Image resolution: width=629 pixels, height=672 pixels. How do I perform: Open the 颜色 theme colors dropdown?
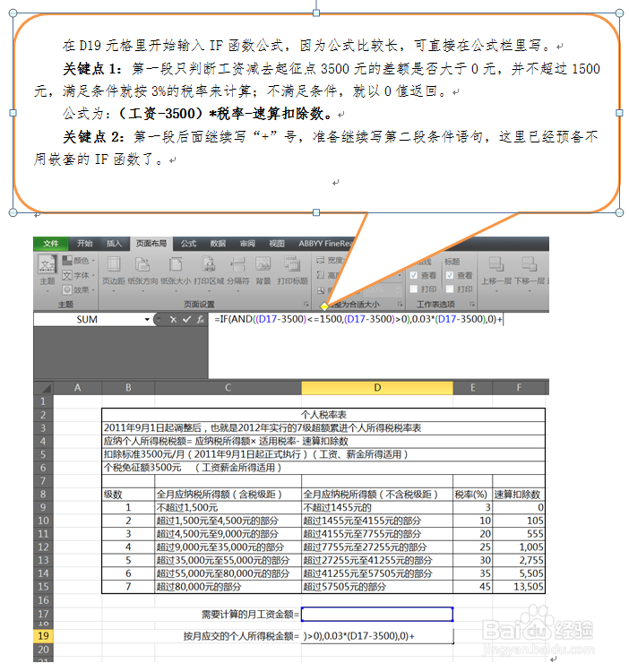[79, 261]
